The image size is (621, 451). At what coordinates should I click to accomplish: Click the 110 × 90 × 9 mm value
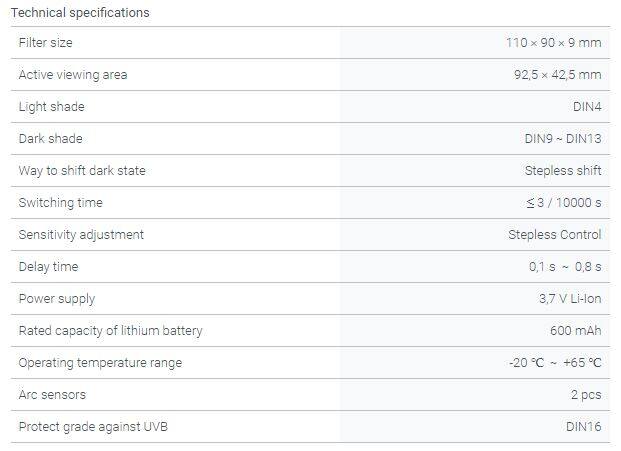(553, 43)
